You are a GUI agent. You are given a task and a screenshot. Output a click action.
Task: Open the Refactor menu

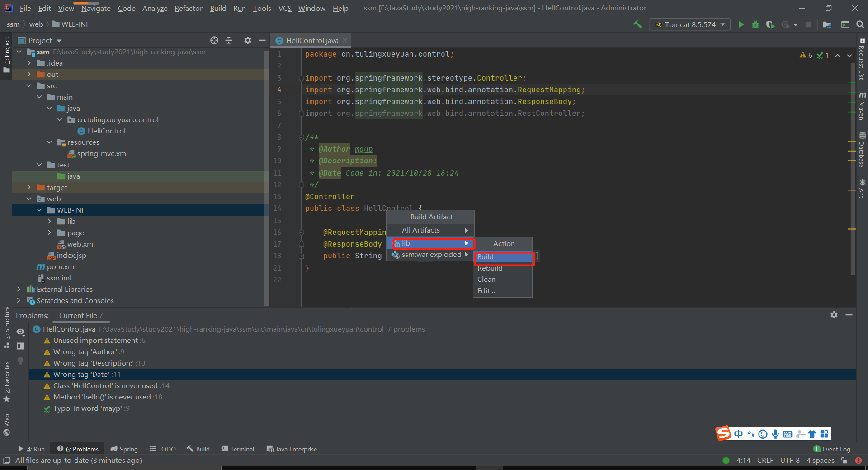coord(188,8)
